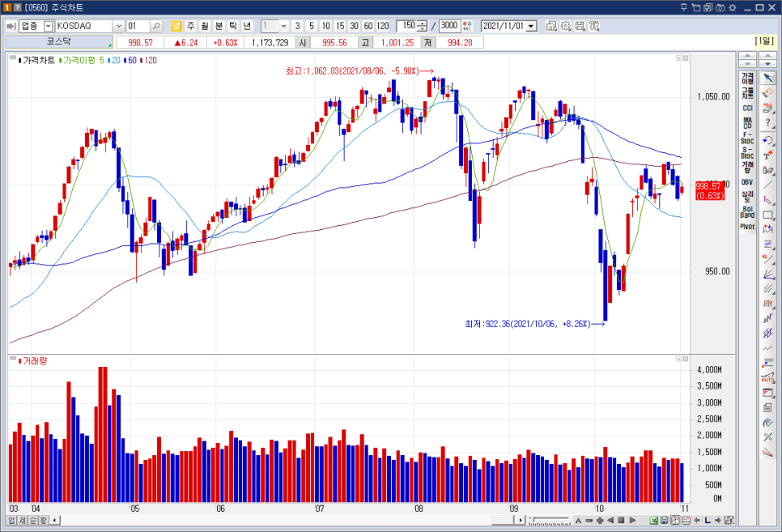Select monthly 월 period toggle
Image resolution: width=782 pixels, height=532 pixels.
[x=205, y=26]
